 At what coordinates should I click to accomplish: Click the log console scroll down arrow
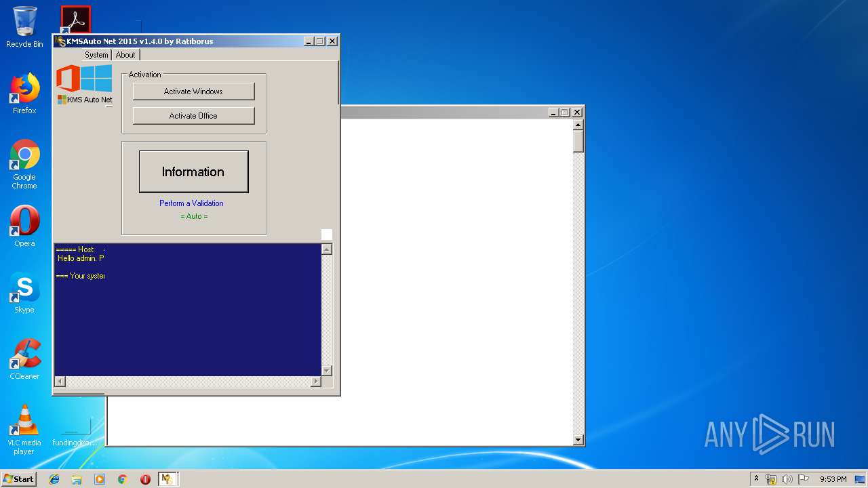(x=327, y=370)
